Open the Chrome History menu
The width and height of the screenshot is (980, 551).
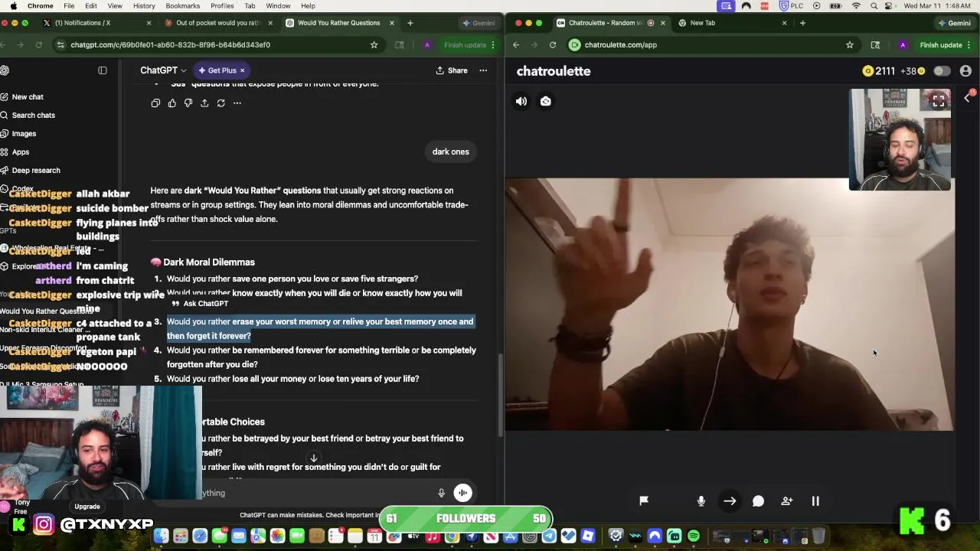tap(144, 6)
